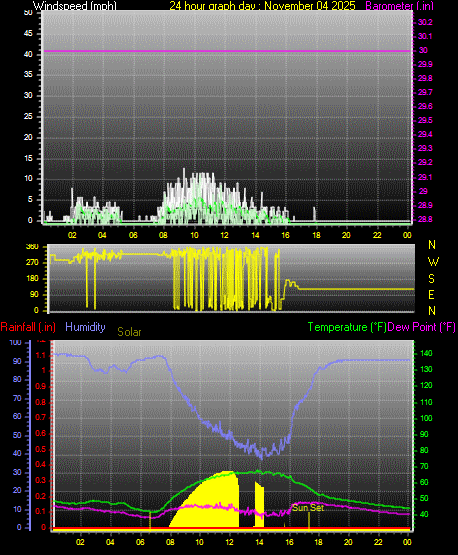The image size is (458, 555).
Task: Click the "29.5" barometer scale value
Action: 425,121
